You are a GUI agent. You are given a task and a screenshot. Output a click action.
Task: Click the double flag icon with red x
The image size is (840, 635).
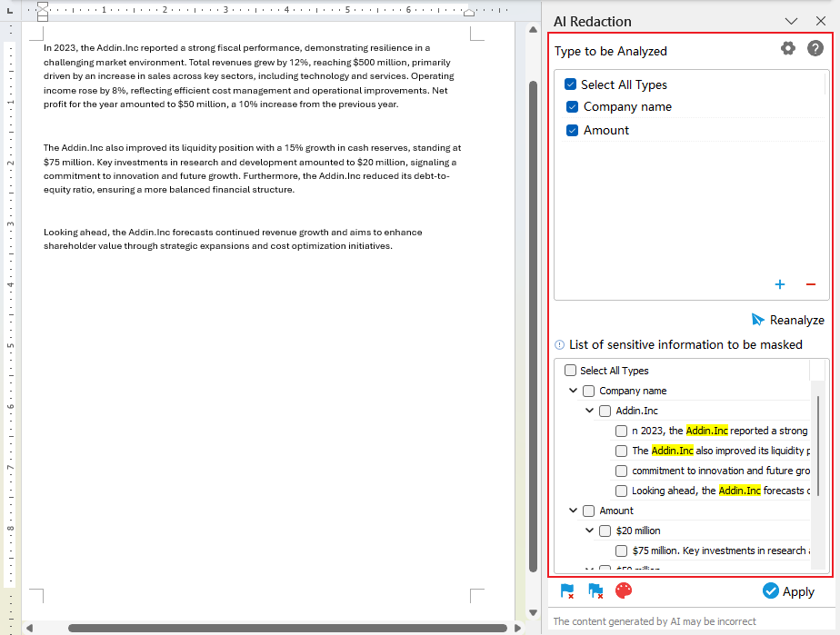tap(595, 591)
